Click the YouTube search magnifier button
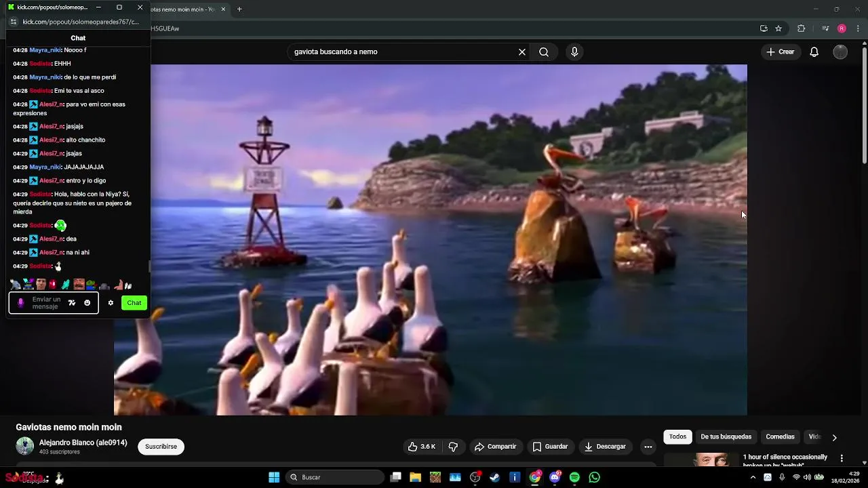Screen dimensions: 868x488 coord(544,52)
